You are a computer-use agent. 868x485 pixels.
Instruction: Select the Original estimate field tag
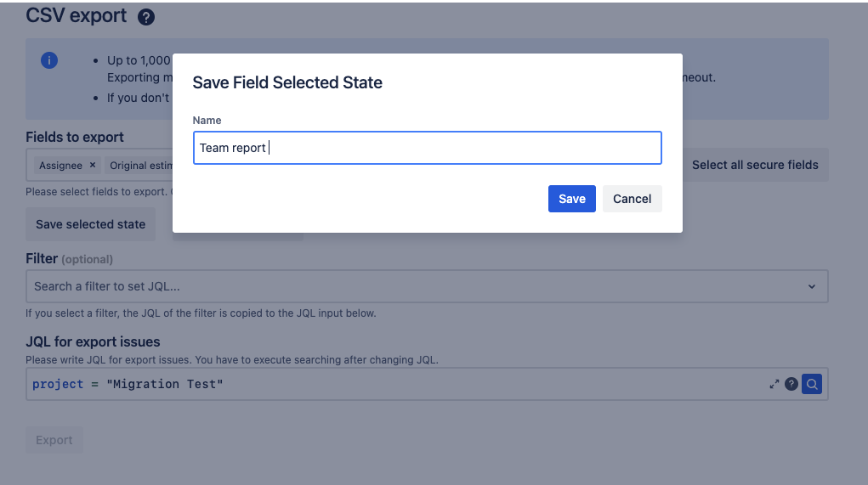pos(140,166)
